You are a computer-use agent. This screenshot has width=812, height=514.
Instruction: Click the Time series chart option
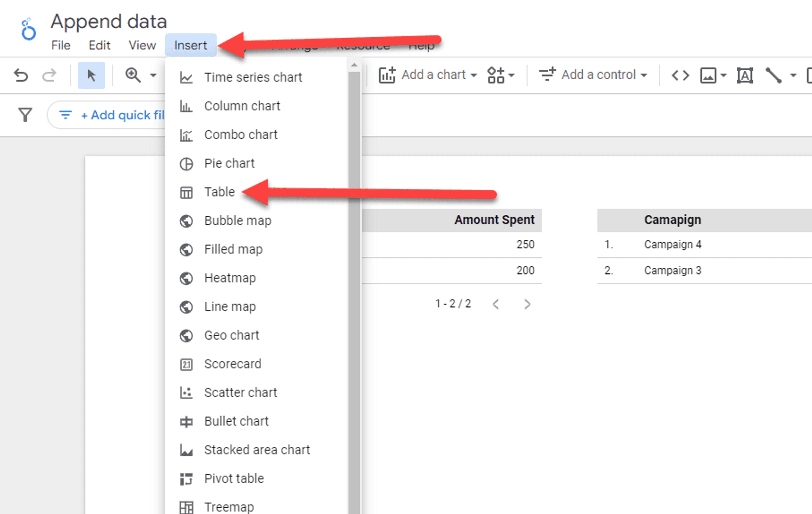point(253,77)
